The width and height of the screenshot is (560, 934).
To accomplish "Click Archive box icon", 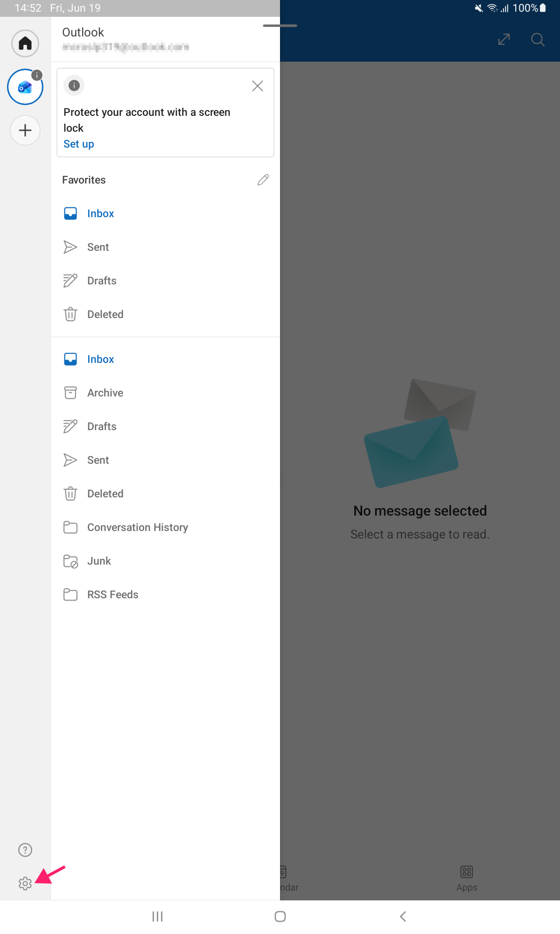I will [x=70, y=393].
